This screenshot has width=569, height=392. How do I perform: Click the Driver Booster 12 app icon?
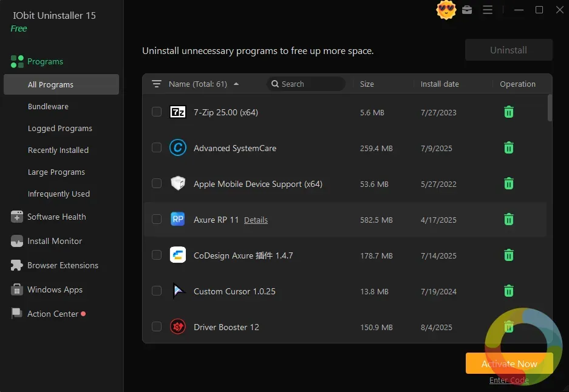pyautogui.click(x=178, y=326)
